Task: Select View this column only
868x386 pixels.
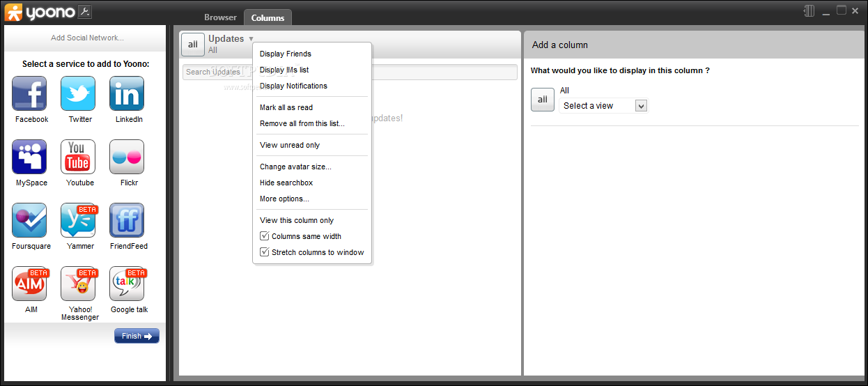Action: [297, 220]
